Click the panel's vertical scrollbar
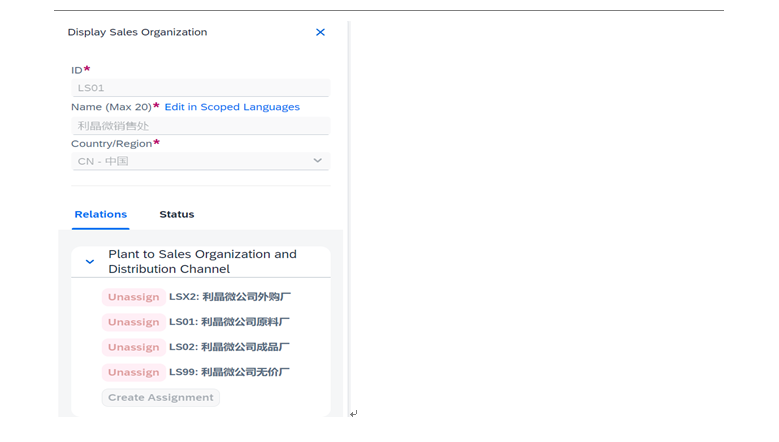The width and height of the screenshot is (779, 442). (x=348, y=200)
